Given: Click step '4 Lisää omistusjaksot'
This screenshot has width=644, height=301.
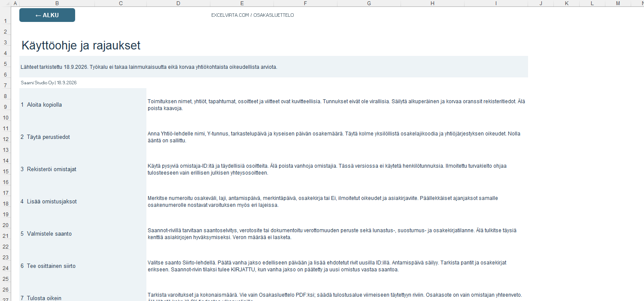Looking at the screenshot, I should [x=49, y=201].
